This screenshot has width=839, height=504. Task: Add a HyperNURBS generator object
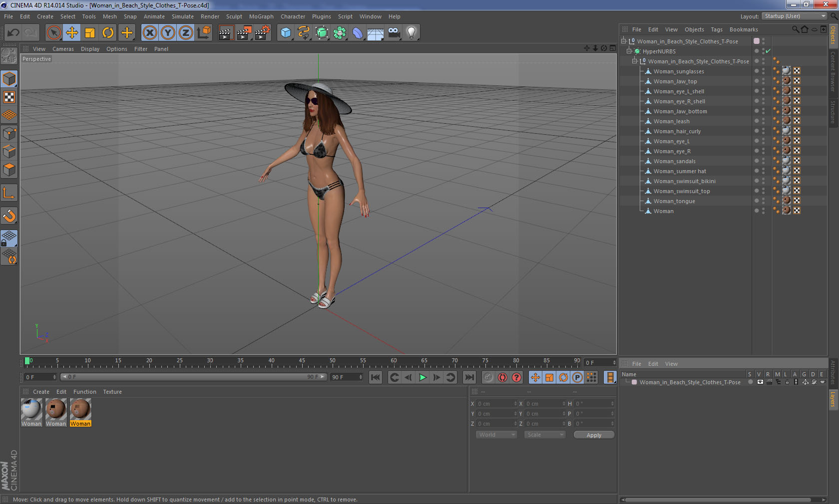(322, 33)
